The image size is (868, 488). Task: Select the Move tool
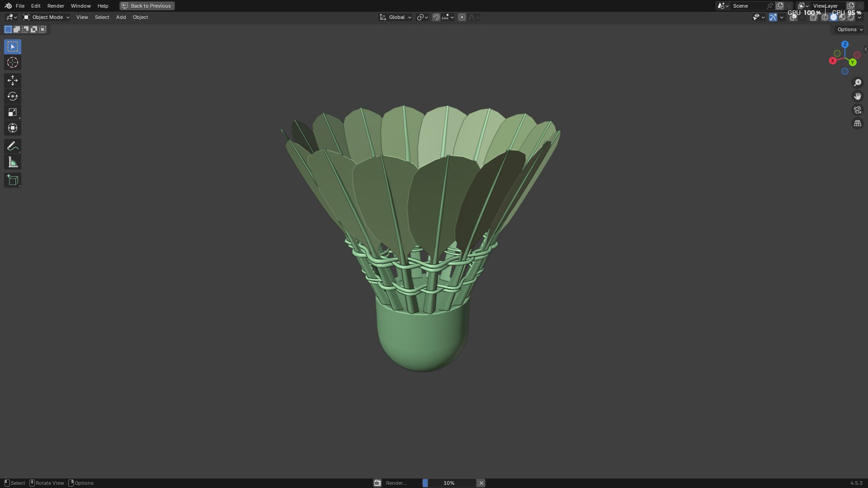tap(13, 80)
